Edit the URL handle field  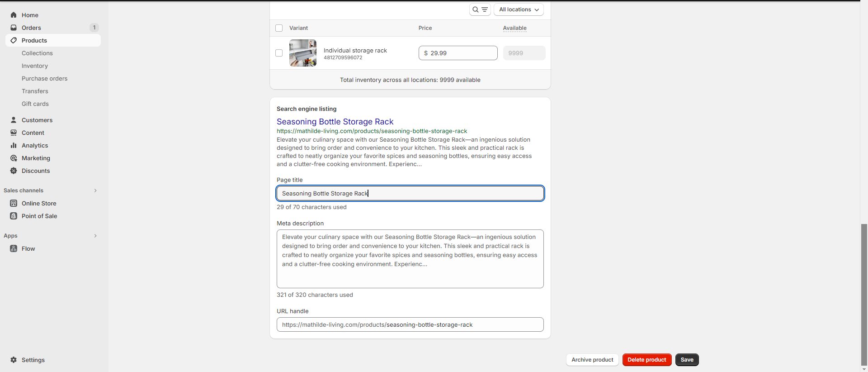coord(410,324)
